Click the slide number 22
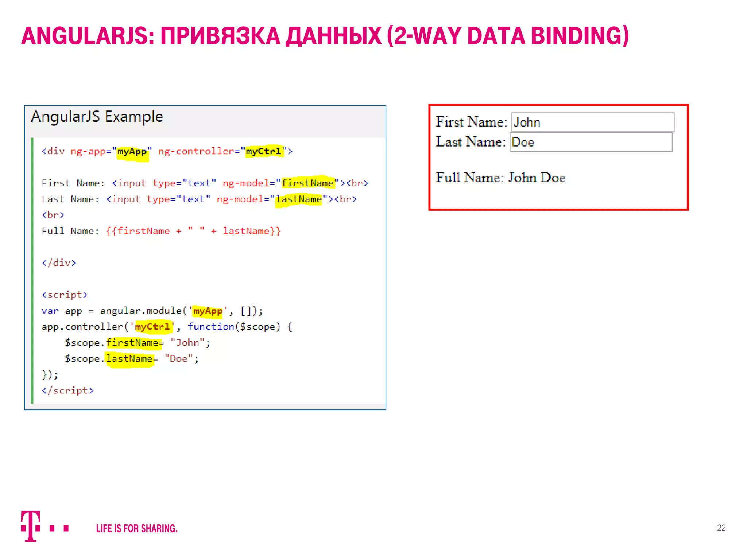Viewport: 747px width, 560px height. [x=721, y=528]
